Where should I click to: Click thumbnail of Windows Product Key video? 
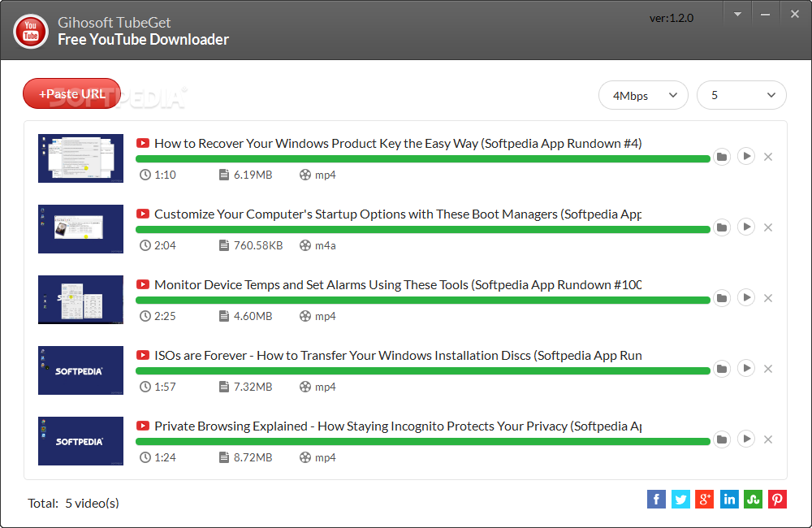coord(80,158)
